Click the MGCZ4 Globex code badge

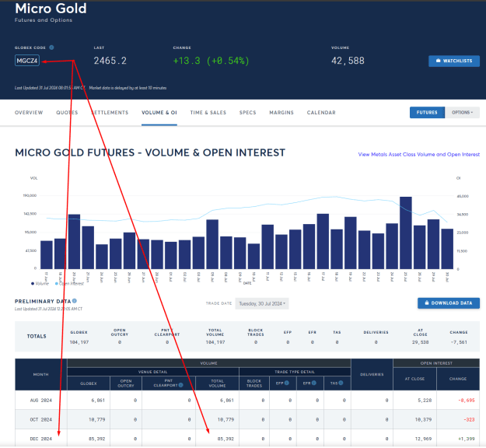pyautogui.click(x=27, y=61)
